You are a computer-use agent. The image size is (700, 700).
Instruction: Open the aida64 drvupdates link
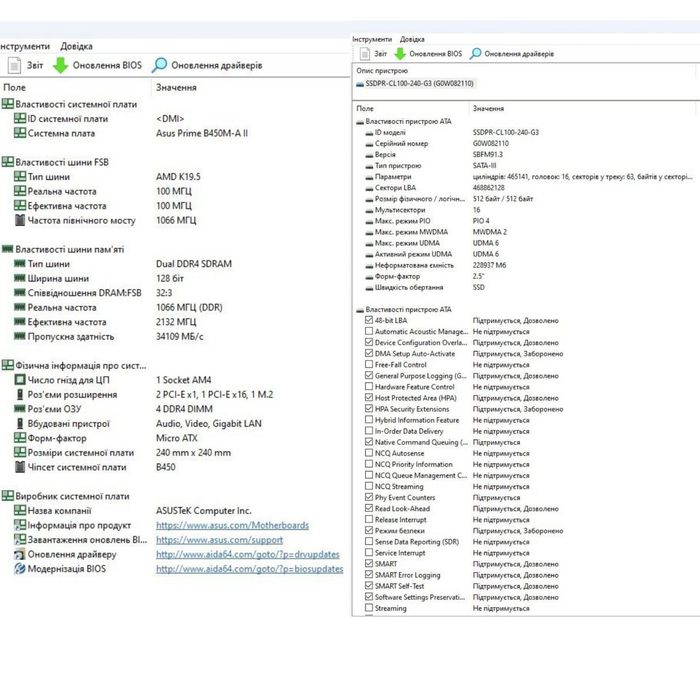click(248, 554)
